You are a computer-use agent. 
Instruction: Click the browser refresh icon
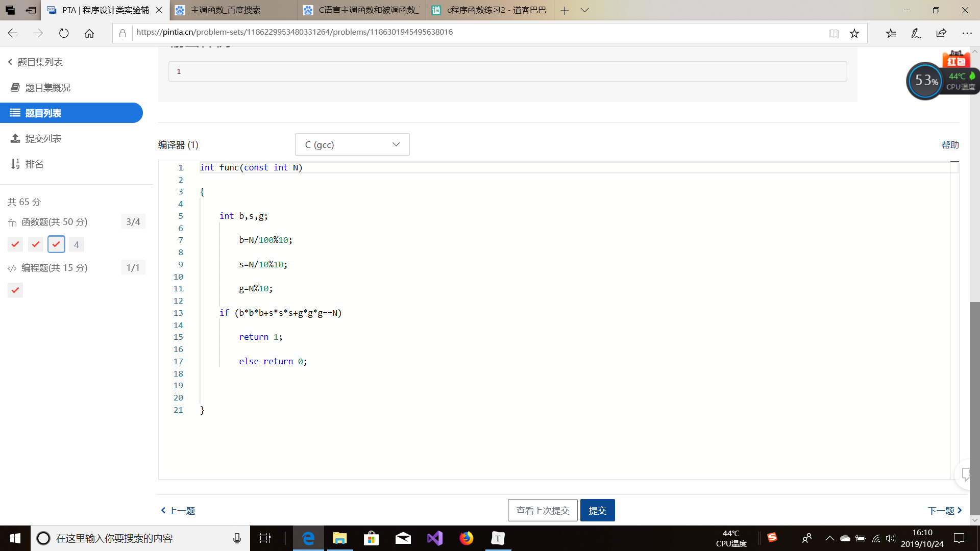(x=64, y=33)
